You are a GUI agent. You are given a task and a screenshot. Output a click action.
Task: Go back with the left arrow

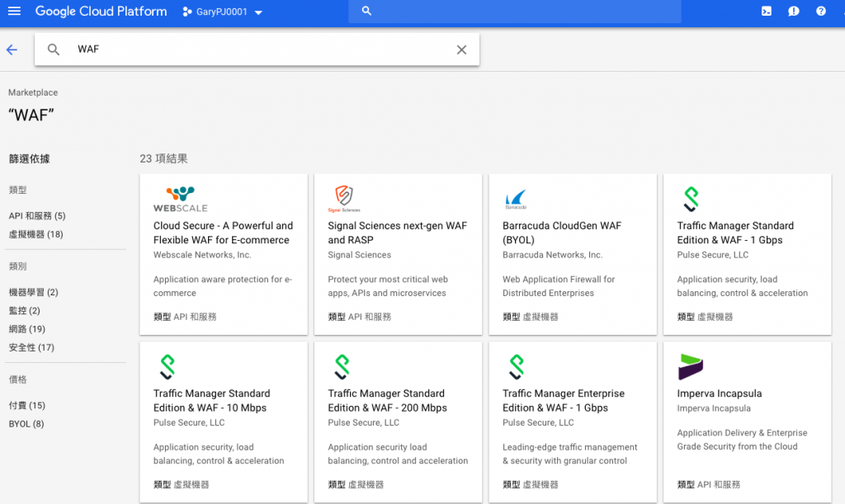tap(12, 49)
